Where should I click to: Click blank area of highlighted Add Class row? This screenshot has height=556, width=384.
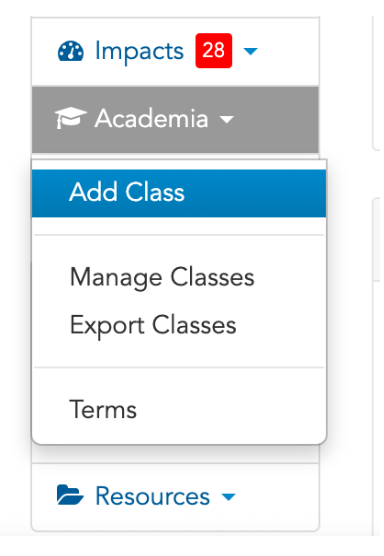255,193
